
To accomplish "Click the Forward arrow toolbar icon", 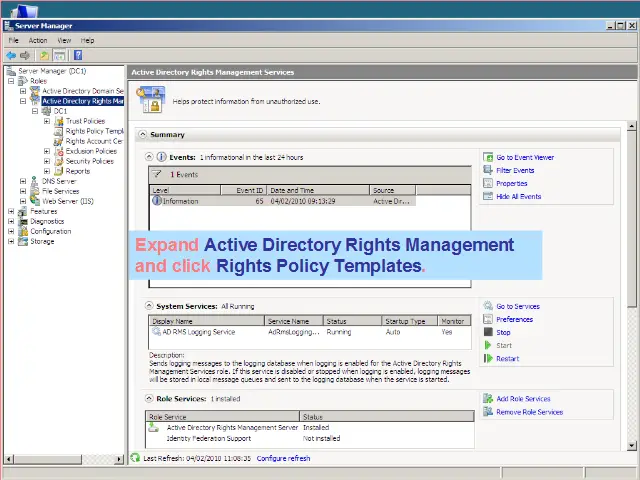I will tap(25, 55).
